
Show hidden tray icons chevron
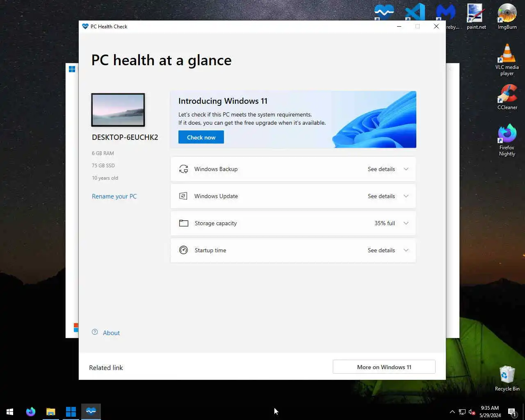pyautogui.click(x=452, y=412)
